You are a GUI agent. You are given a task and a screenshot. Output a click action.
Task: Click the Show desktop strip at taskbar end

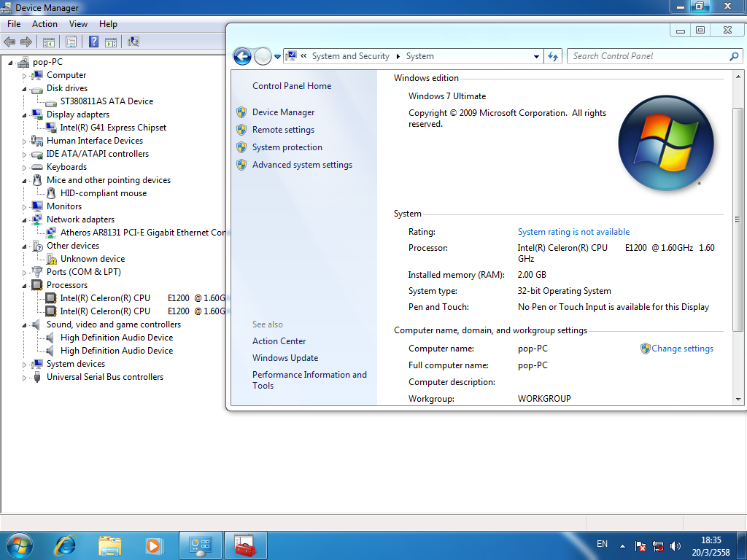[x=743, y=545]
